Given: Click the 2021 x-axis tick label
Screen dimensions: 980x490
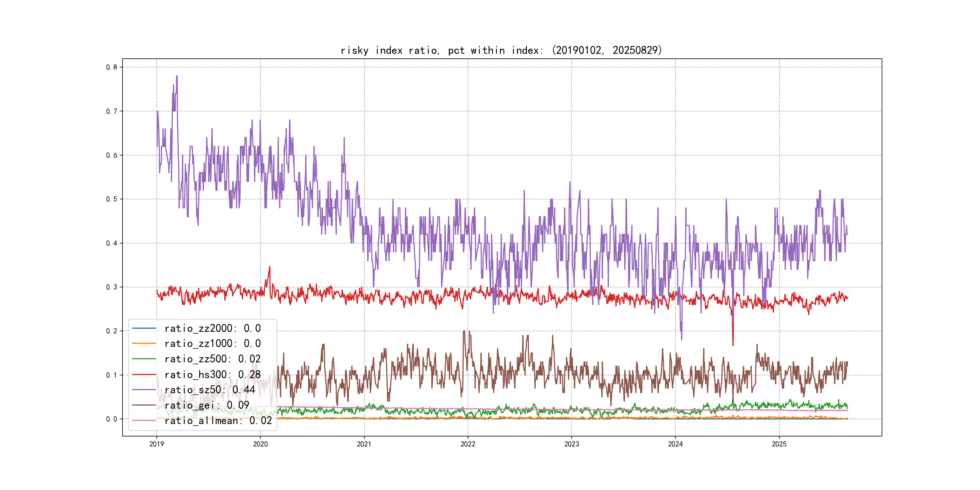Looking at the screenshot, I should click(364, 444).
